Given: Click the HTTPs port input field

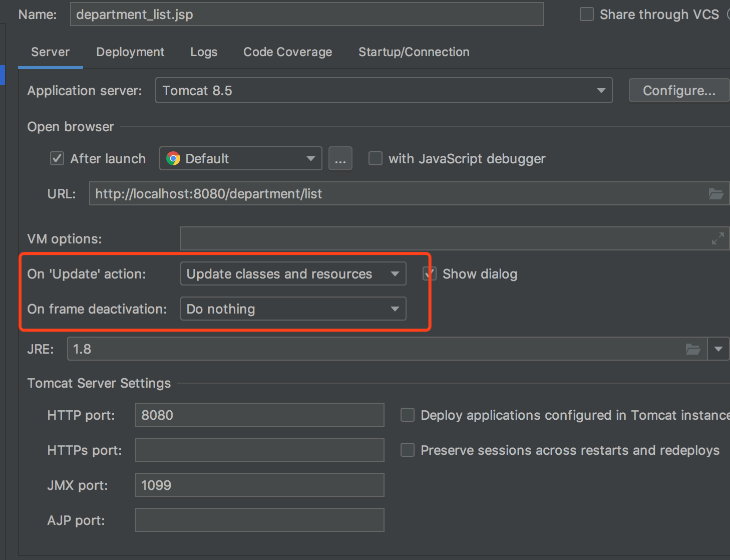Looking at the screenshot, I should (260, 450).
